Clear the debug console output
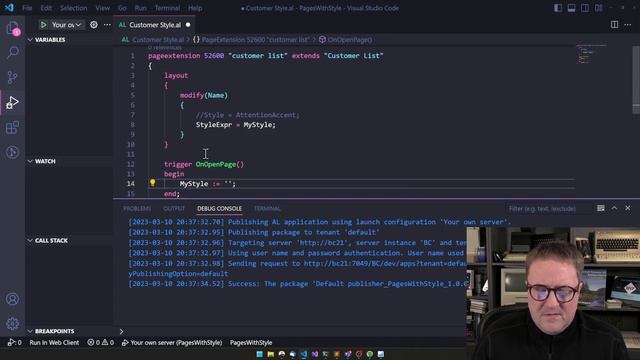 pyautogui.click(x=600, y=208)
